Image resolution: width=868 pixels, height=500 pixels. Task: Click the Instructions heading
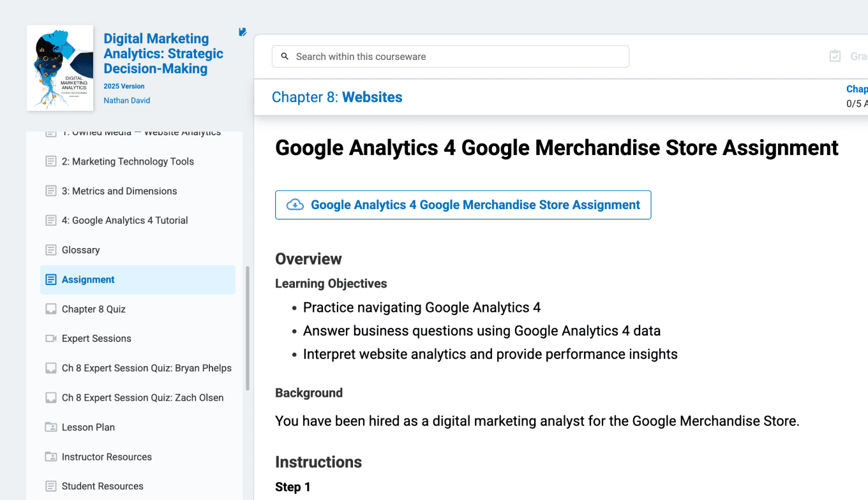tap(318, 462)
